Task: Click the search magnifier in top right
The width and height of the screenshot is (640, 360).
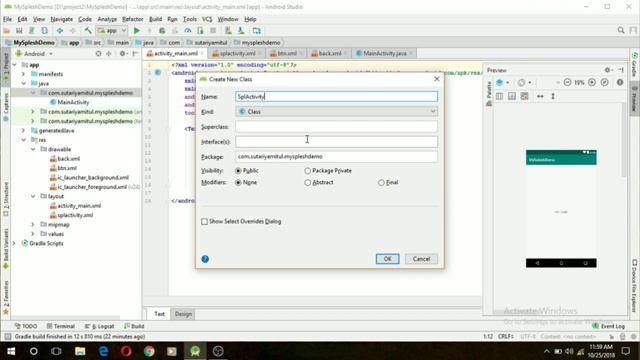Action: (621, 30)
